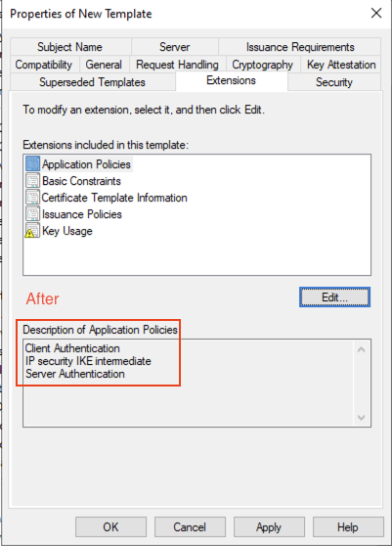Confirm with the OK button

pyautogui.click(x=110, y=526)
